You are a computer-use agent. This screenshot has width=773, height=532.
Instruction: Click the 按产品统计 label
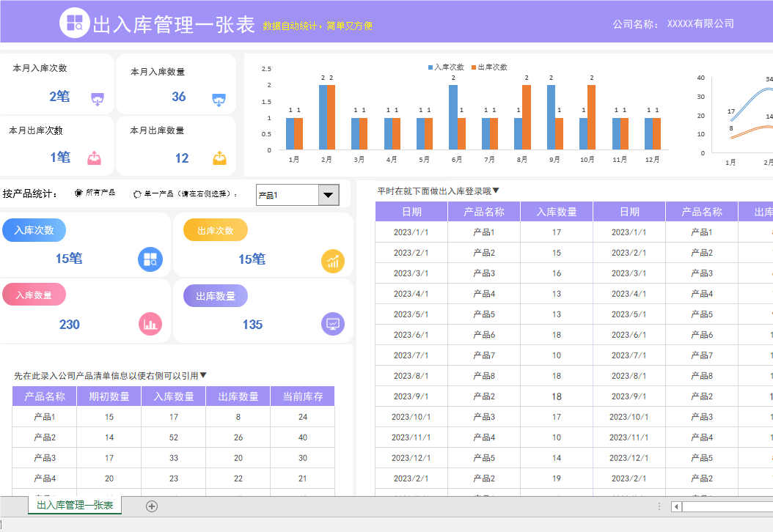tap(29, 193)
